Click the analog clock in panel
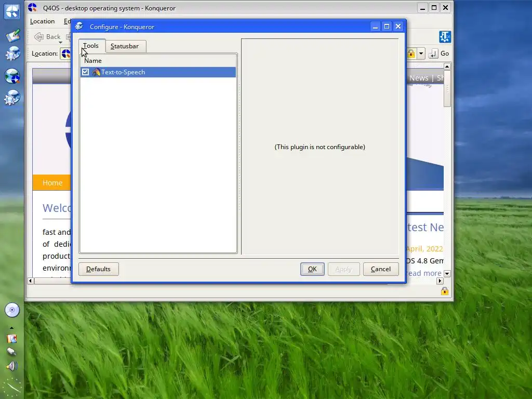Viewport: 532px width, 399px height. click(x=12, y=387)
